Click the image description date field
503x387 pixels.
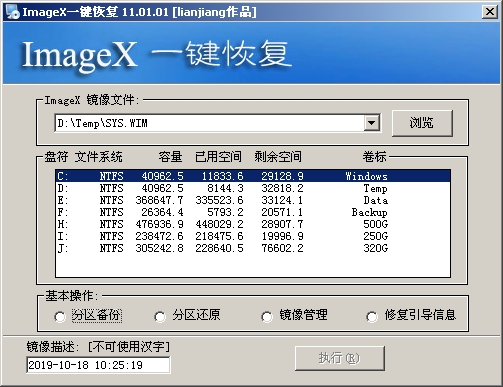pyautogui.click(x=98, y=365)
